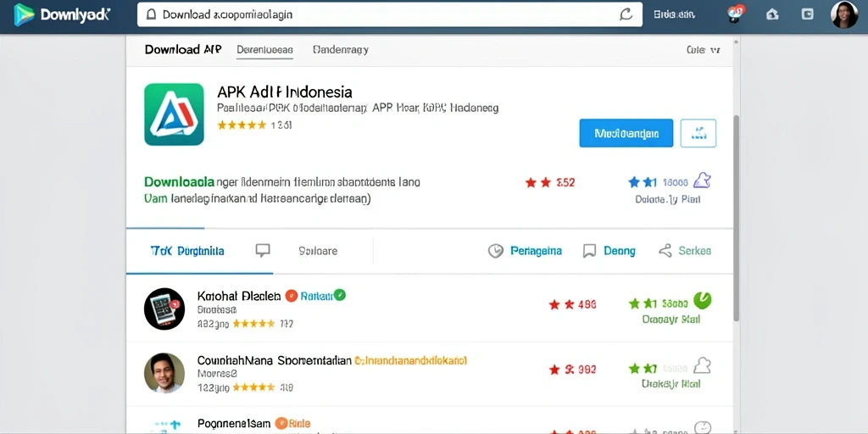The image size is (868, 434).
Task: Click the 'Serkea' share link
Action: click(695, 251)
